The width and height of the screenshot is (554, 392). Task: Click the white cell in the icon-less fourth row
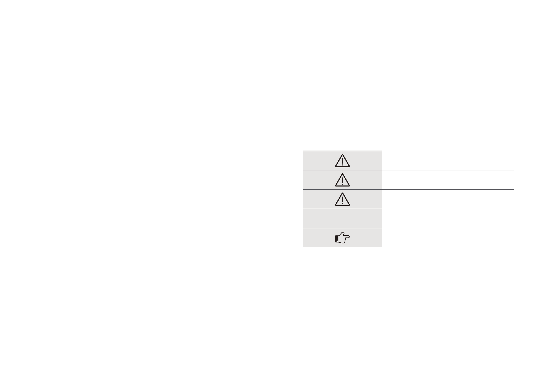click(x=448, y=218)
